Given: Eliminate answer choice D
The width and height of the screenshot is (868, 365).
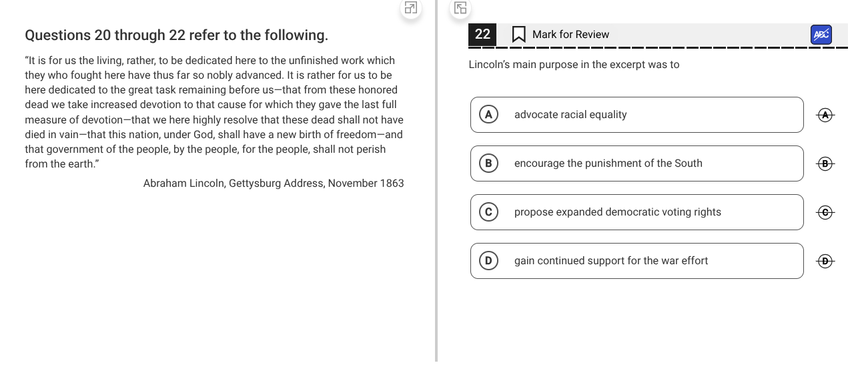Looking at the screenshot, I should (x=825, y=261).
